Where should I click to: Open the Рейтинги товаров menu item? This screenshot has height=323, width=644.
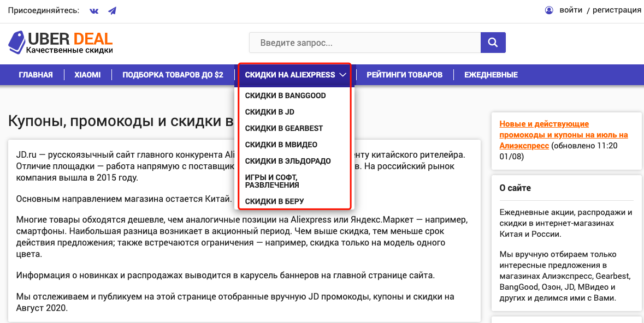point(405,75)
